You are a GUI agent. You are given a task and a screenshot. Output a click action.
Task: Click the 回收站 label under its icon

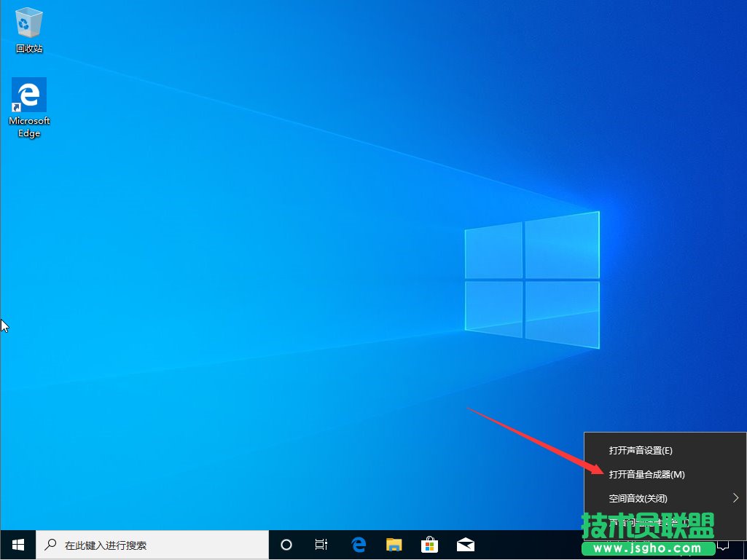click(x=28, y=49)
